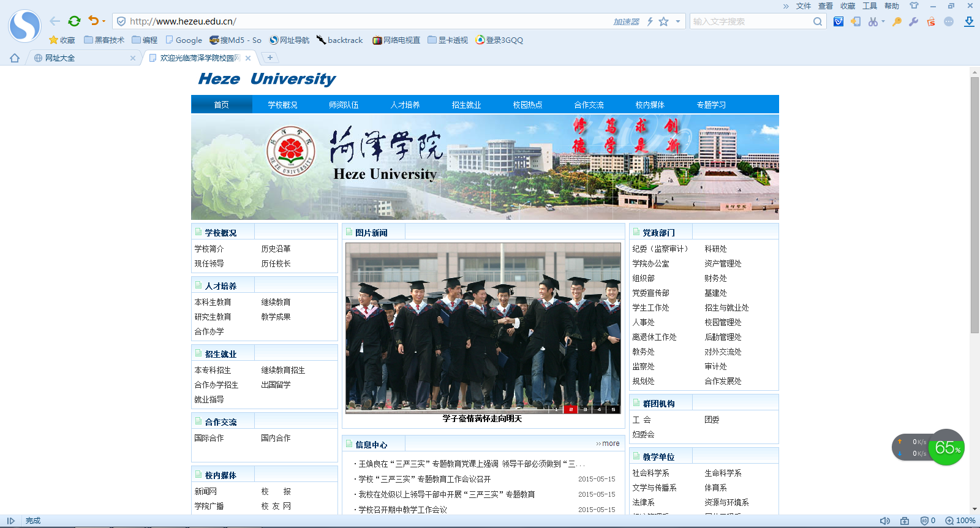Go back with the back arrow
Viewport: 980px width, 528px height.
click(x=55, y=21)
